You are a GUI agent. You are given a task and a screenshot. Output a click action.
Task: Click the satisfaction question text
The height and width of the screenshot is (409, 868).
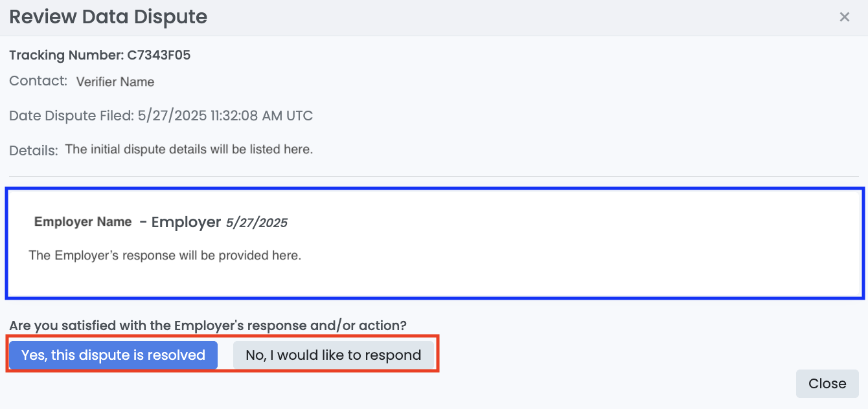(212, 325)
